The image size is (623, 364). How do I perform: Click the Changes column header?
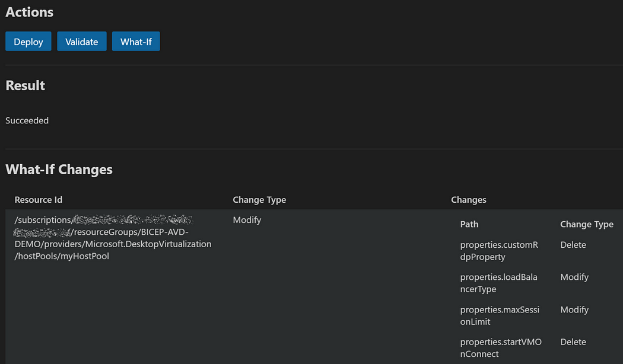click(x=468, y=200)
